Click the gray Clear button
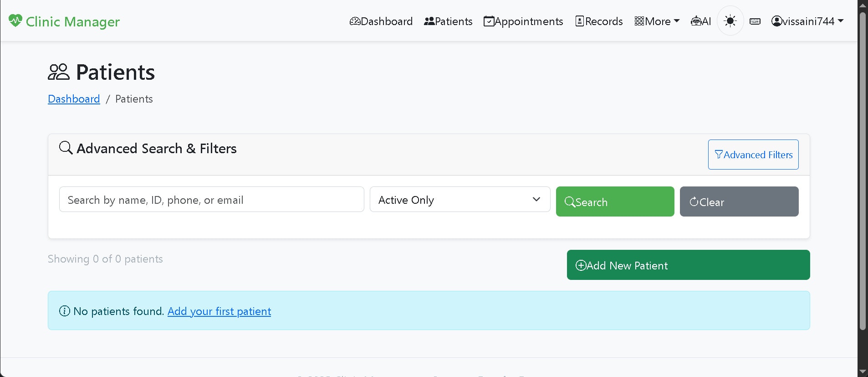 (739, 201)
